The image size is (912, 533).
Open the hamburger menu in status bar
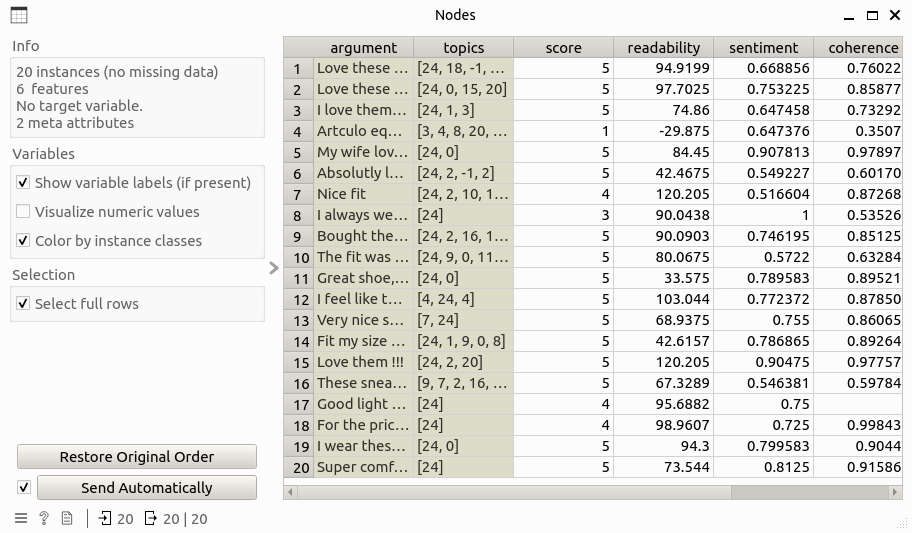pos(21,518)
